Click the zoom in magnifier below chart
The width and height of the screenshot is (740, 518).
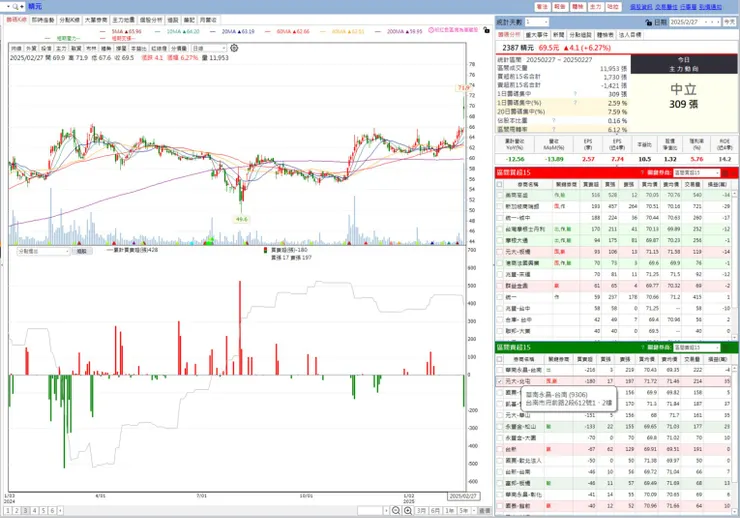[408, 510]
